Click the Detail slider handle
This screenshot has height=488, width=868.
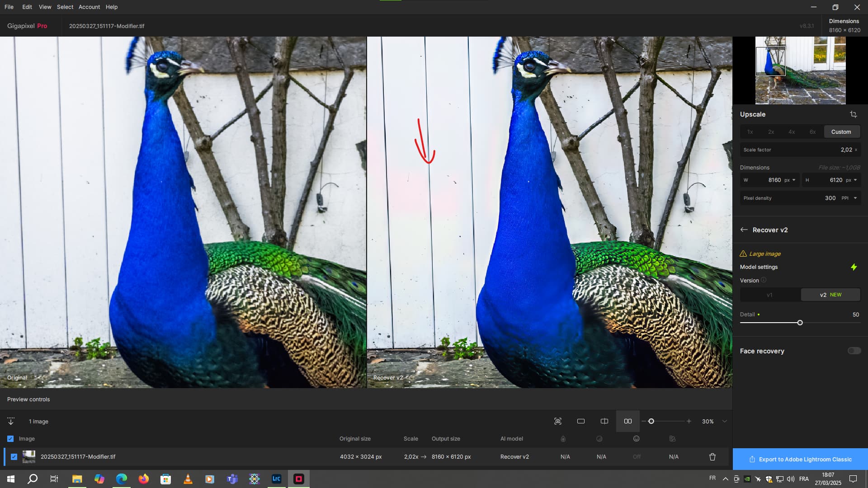800,323
